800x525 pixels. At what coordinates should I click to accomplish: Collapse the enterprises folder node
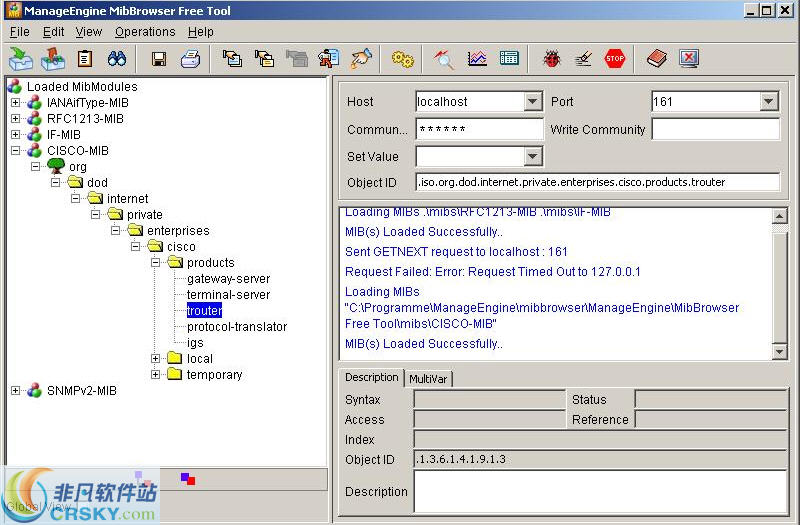coord(116,231)
